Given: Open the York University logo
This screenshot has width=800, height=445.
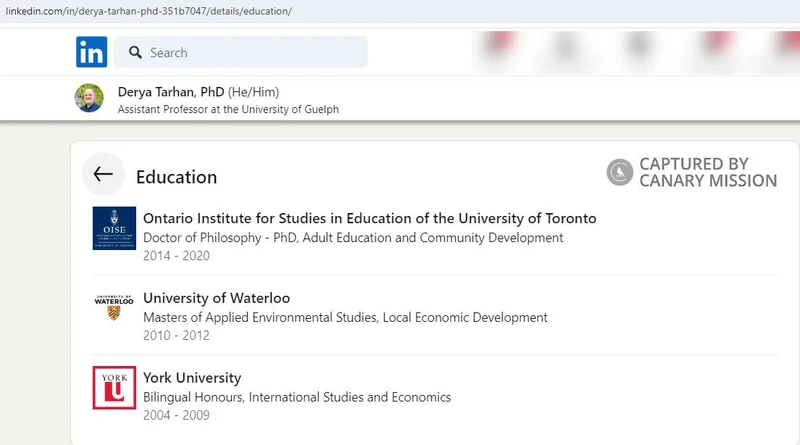Looking at the screenshot, I should [114, 387].
